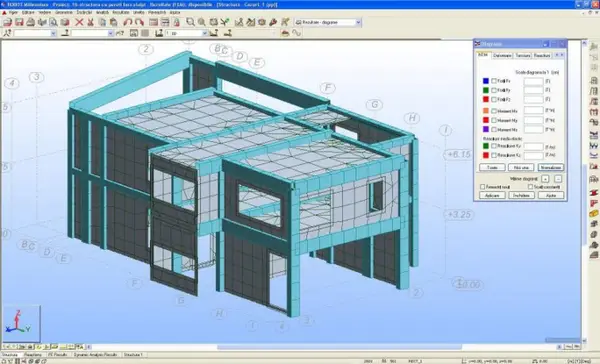Open the load case dropdown showing 1: pp
Screen dimensions: 600x364
tap(205, 33)
